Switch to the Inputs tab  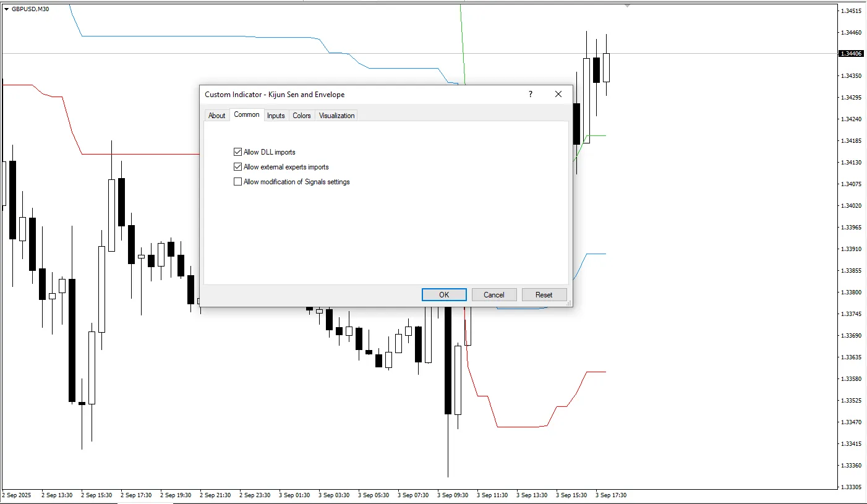(x=276, y=116)
